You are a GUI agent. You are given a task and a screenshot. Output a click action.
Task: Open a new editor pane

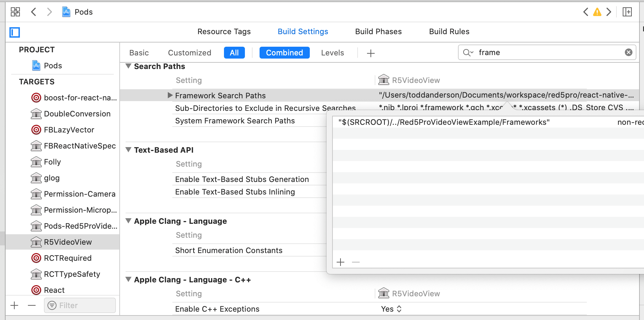click(x=627, y=12)
